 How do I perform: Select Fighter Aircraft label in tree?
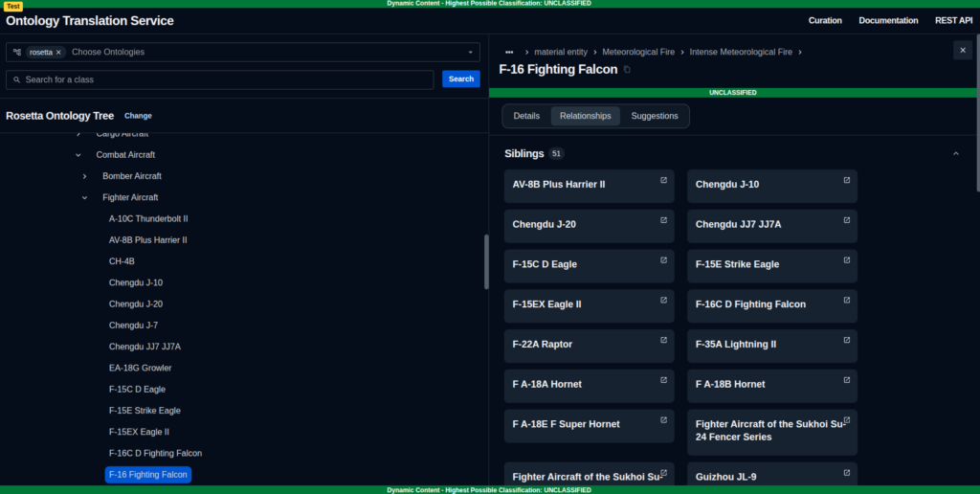(130, 197)
